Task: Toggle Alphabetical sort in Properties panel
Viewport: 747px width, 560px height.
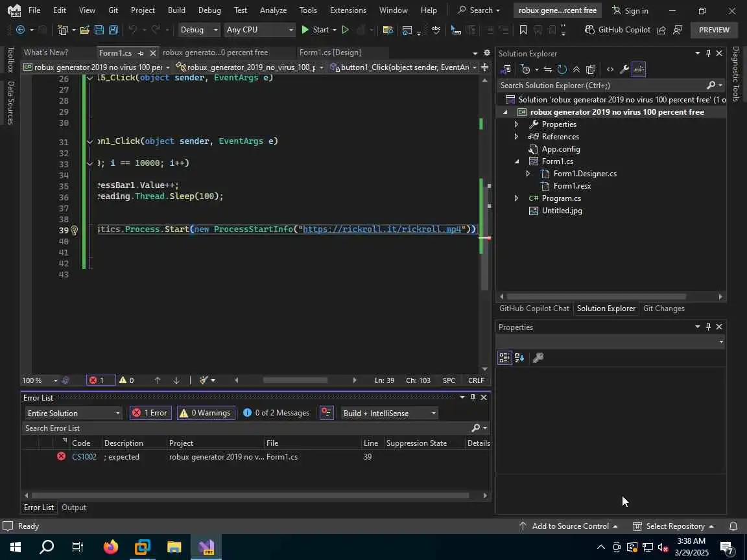Action: pyautogui.click(x=519, y=357)
